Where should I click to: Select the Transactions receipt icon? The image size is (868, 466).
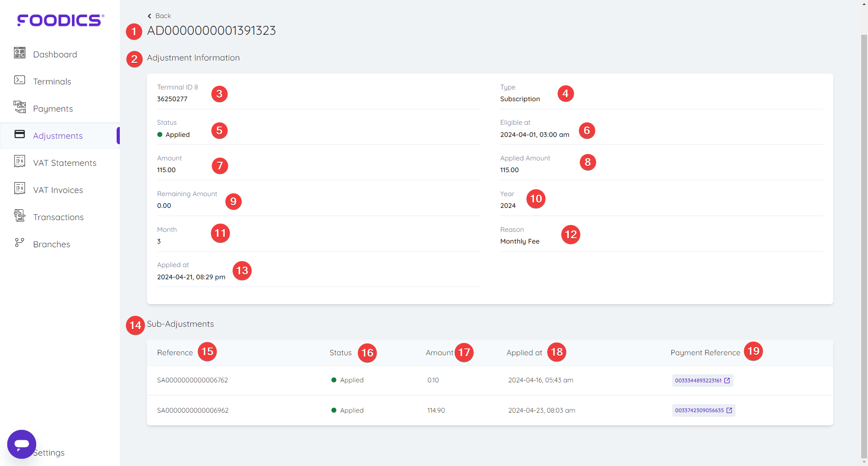point(19,215)
